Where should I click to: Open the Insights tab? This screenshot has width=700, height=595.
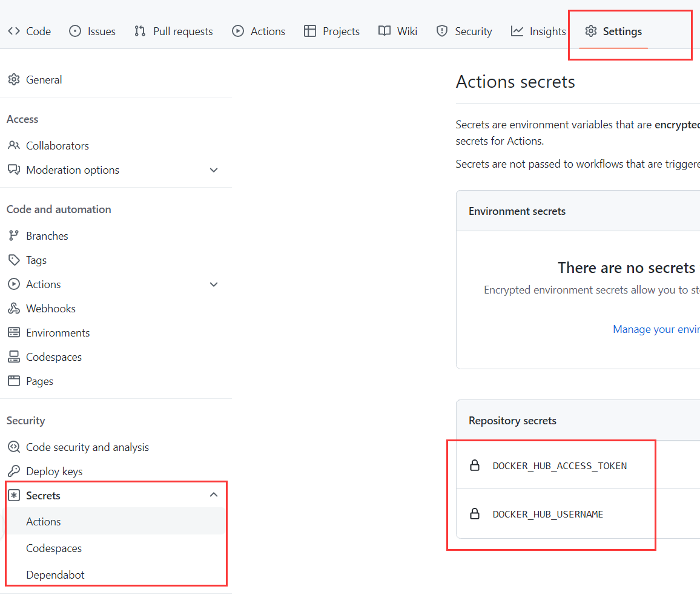click(x=538, y=31)
